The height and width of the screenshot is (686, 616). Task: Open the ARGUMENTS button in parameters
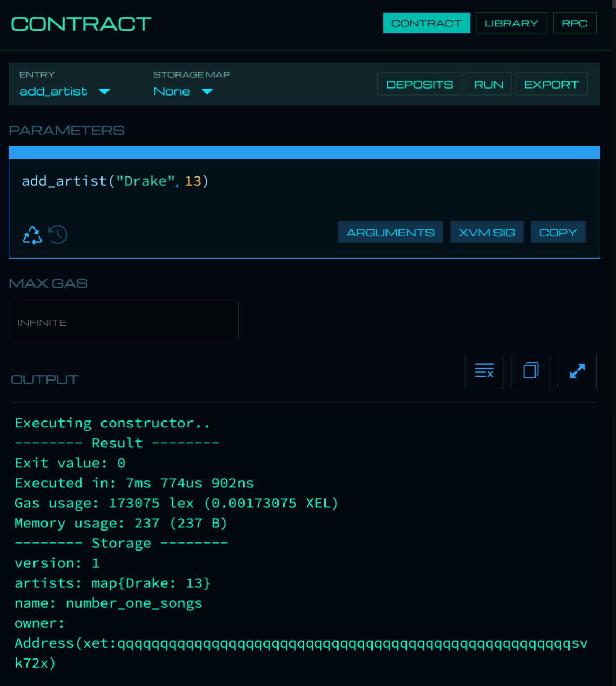390,232
